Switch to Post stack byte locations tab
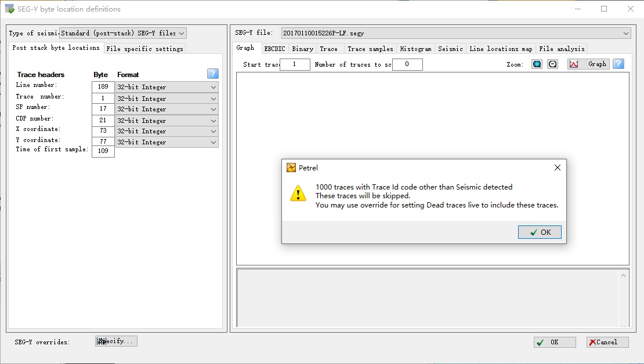The image size is (644, 364). [x=56, y=48]
